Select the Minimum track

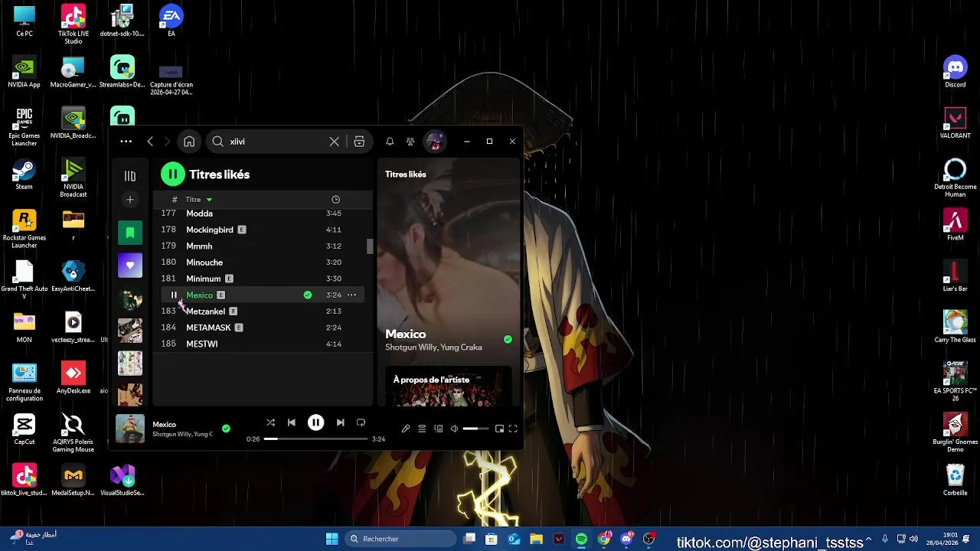(262, 279)
